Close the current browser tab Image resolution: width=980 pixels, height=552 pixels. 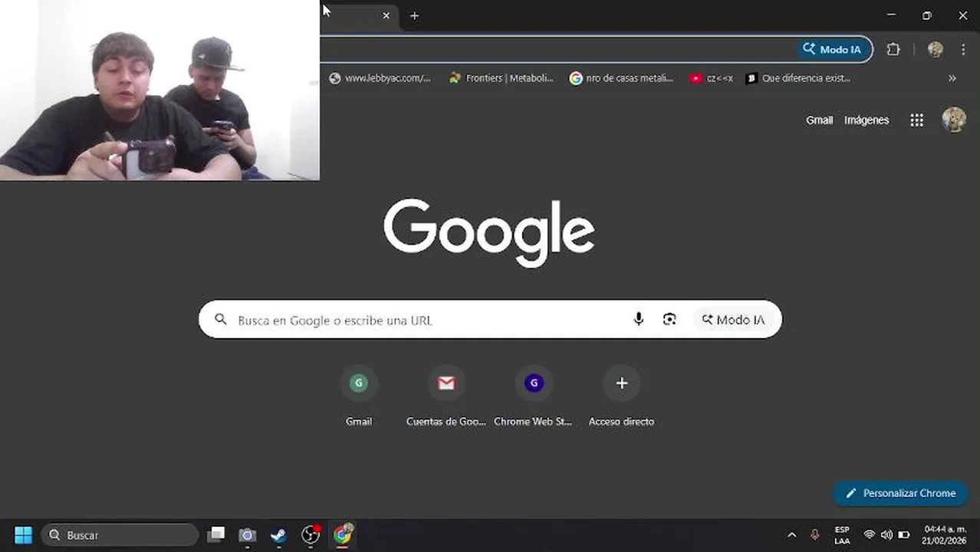pos(386,15)
